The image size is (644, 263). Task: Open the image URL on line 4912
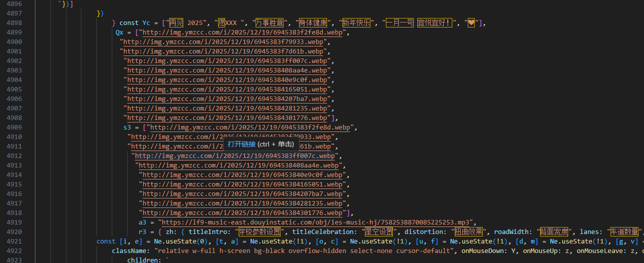pyautogui.click(x=235, y=156)
